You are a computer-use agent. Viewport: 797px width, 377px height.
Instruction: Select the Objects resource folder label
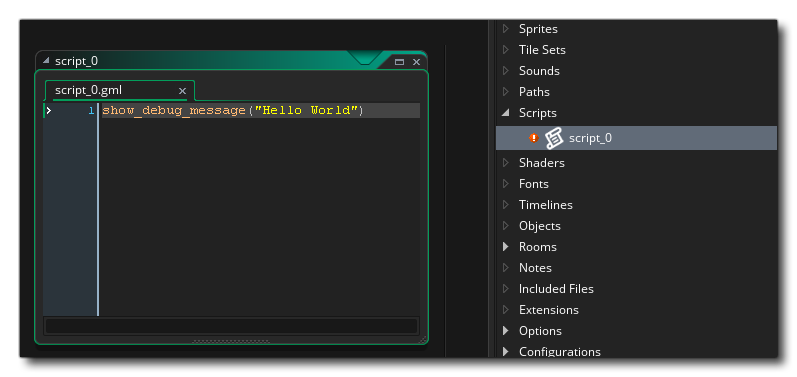[539, 226]
